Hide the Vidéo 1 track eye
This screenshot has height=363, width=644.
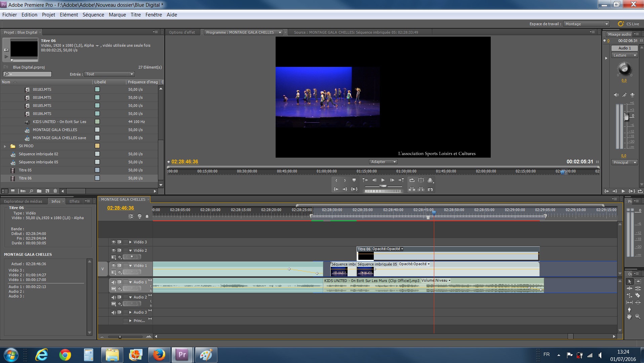114,266
